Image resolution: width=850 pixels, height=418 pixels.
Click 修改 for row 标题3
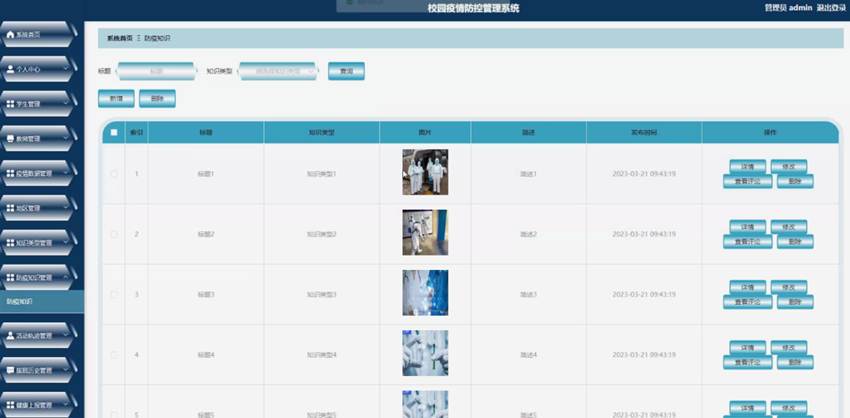(789, 287)
